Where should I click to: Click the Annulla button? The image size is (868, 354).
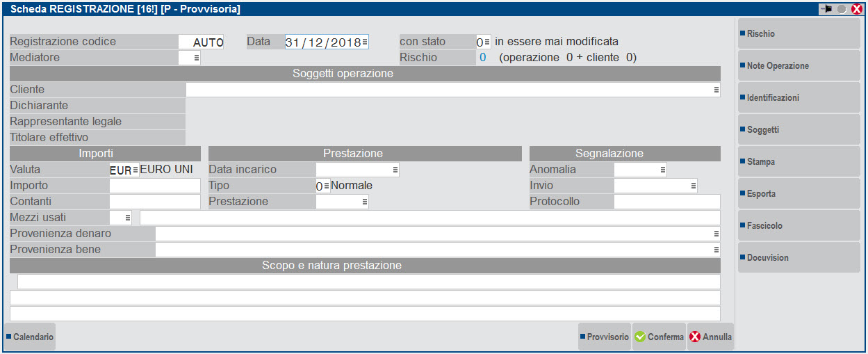click(710, 337)
